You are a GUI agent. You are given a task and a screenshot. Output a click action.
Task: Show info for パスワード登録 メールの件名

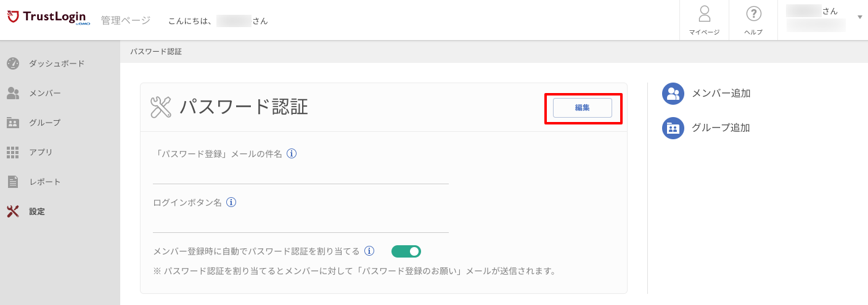click(292, 153)
